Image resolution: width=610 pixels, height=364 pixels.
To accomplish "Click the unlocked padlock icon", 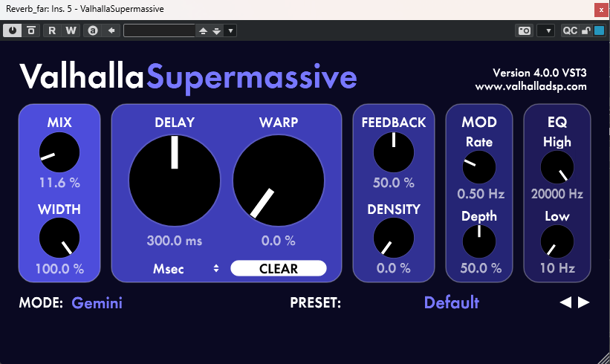I will pyautogui.click(x=586, y=30).
